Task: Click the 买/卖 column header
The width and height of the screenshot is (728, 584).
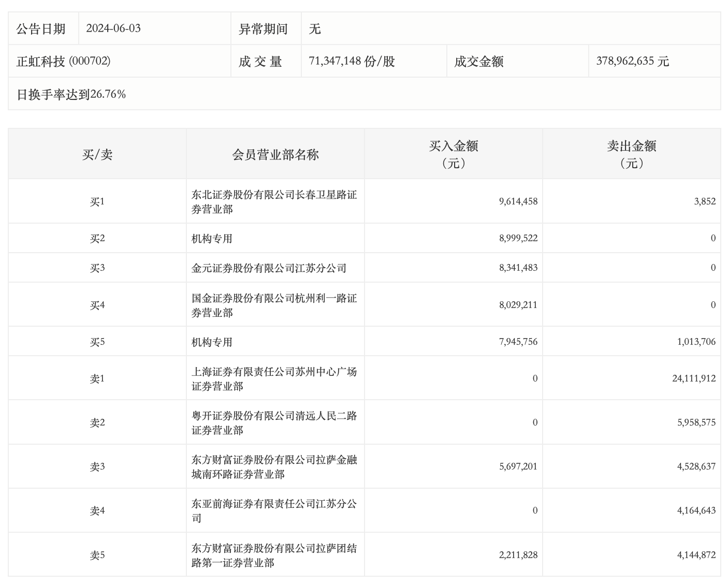Action: [97, 154]
